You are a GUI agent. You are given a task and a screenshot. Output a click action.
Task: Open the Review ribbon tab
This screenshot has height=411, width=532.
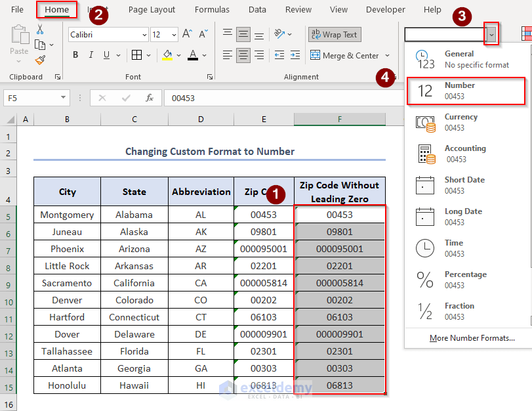tap(298, 9)
